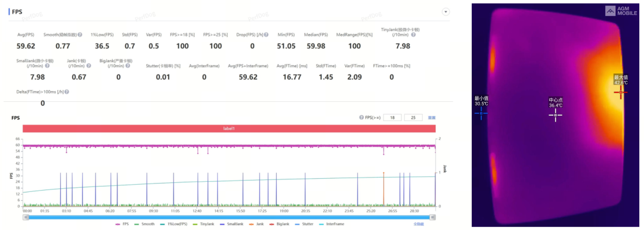The image size is (644, 230).
Task: Click the 03:10 time axis label
Action: coord(66,211)
